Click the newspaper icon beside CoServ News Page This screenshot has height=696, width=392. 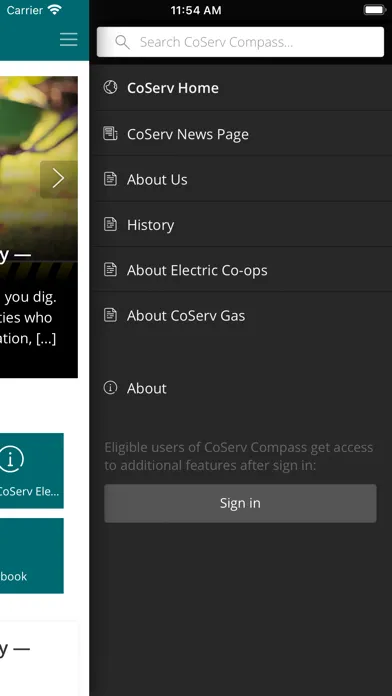[110, 133]
